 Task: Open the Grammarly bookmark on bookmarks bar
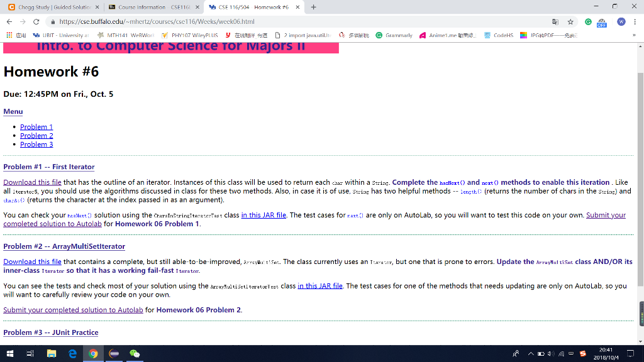pos(399,35)
